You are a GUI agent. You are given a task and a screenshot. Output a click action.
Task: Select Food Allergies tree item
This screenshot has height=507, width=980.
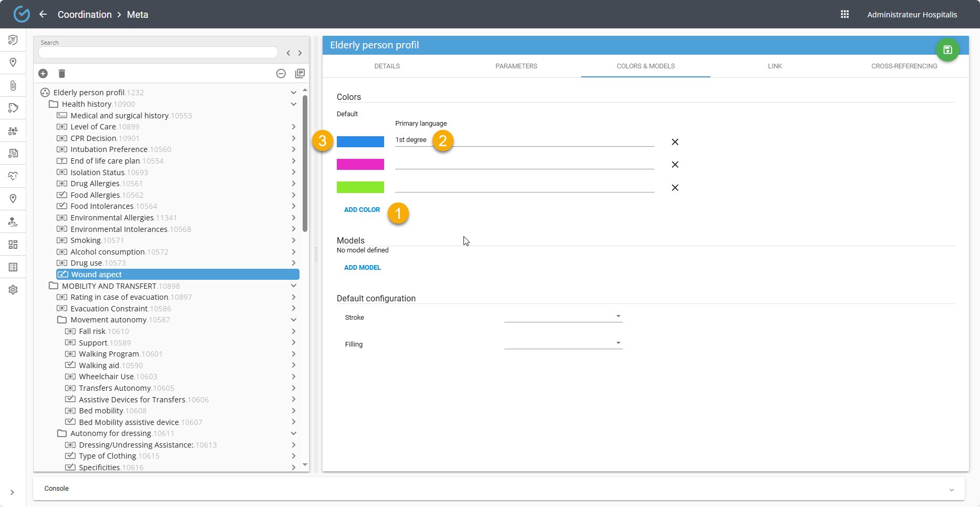(x=95, y=195)
